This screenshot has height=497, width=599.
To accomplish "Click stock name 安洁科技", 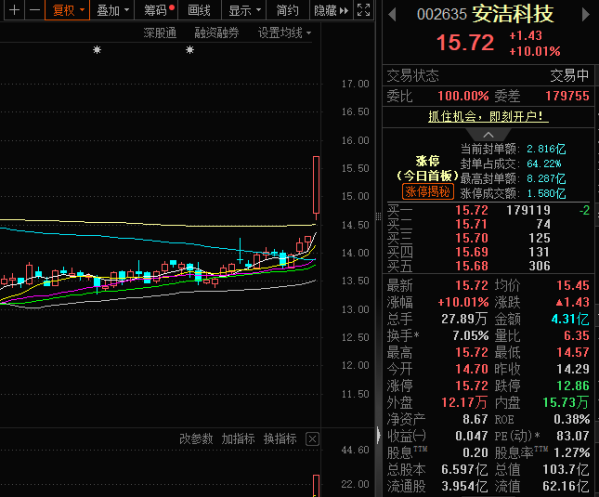I will click(x=513, y=14).
